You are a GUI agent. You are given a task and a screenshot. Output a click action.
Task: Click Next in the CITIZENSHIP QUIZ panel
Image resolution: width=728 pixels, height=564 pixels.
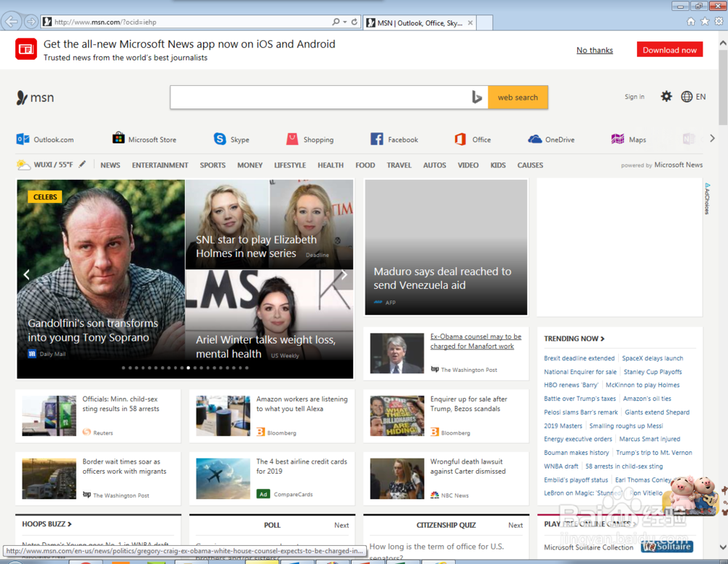coord(515,525)
